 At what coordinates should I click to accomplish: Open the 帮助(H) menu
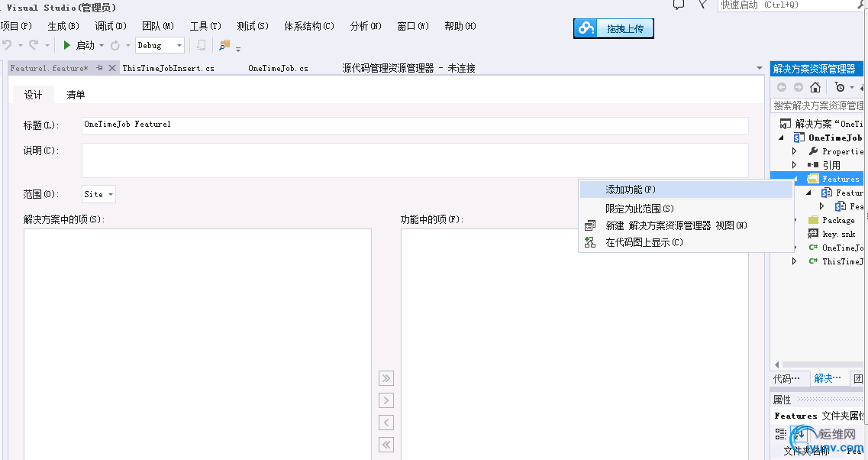pyautogui.click(x=460, y=26)
